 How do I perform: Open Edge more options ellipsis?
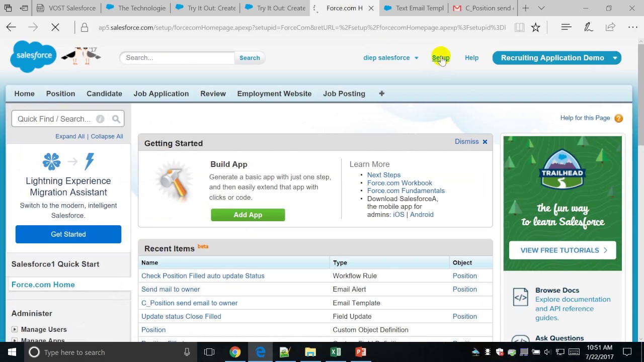[x=632, y=27]
